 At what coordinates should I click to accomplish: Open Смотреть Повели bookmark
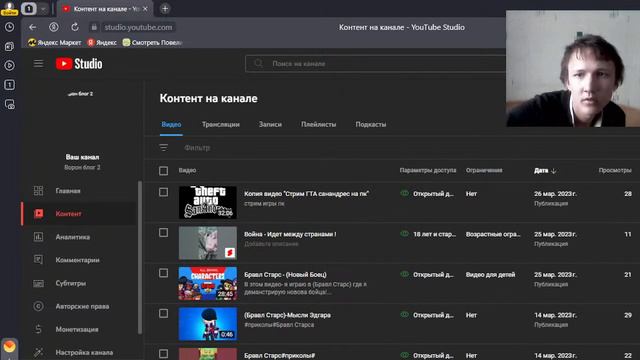pos(152,42)
